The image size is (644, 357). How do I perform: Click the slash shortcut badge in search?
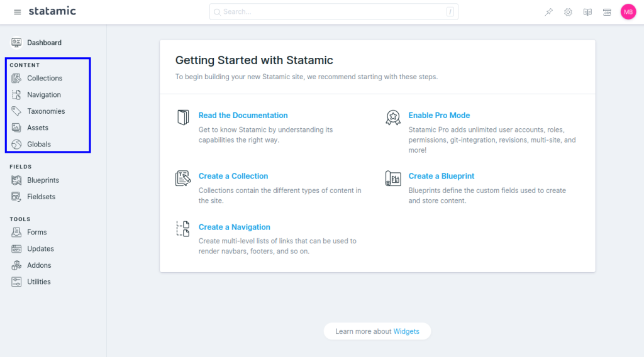[450, 12]
